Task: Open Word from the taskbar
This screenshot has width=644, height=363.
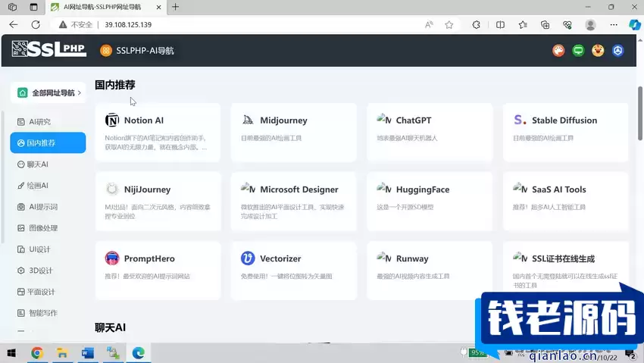Action: pos(87,352)
